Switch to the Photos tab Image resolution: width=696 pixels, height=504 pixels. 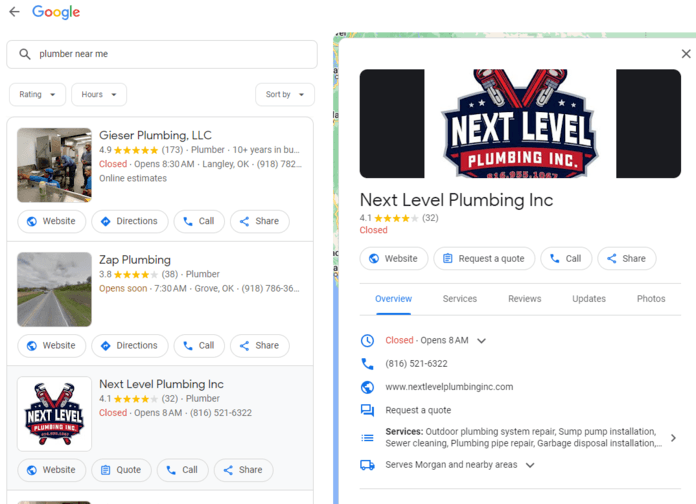pyautogui.click(x=651, y=299)
